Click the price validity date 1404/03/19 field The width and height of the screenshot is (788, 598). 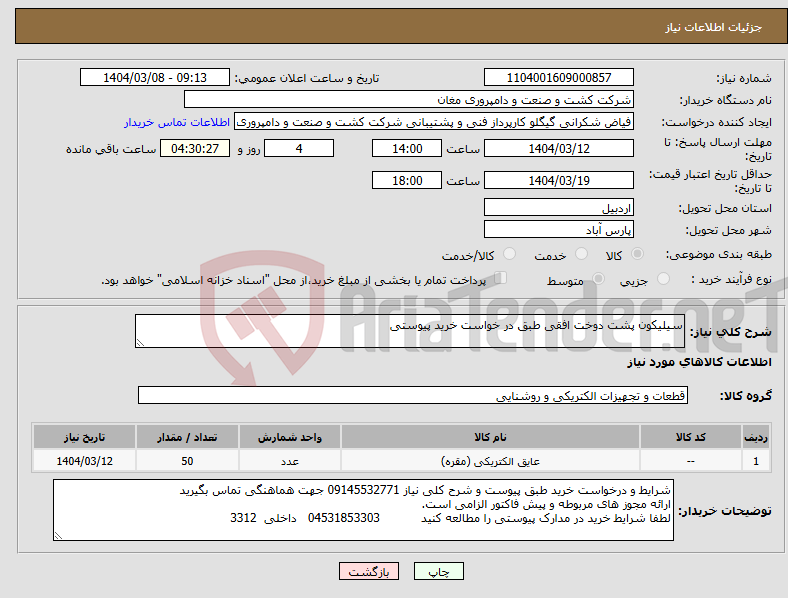[x=558, y=180]
